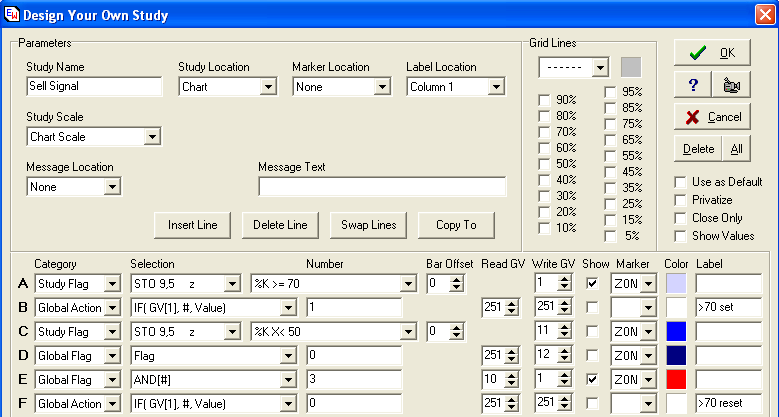
Task: Click the question mark help button
Action: click(x=693, y=84)
